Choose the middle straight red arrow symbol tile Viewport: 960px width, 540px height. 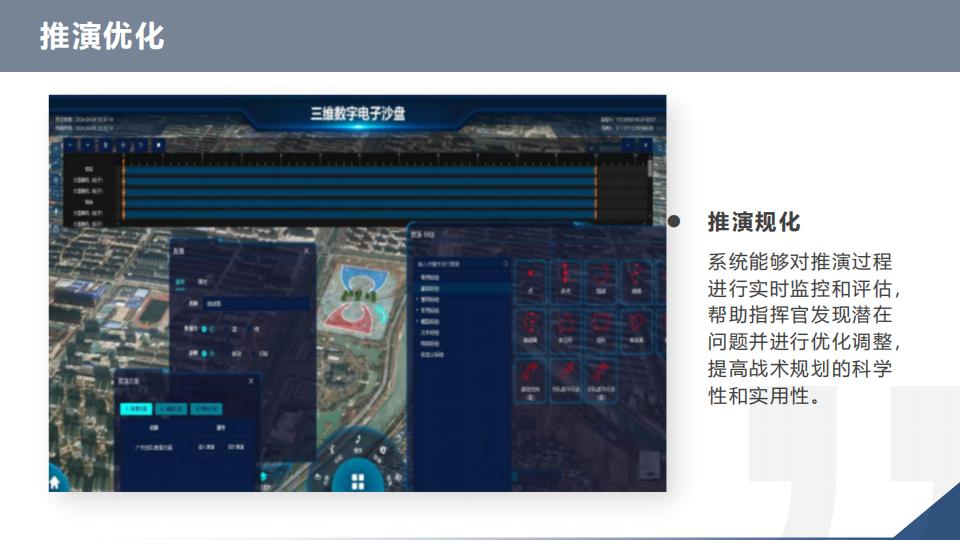click(566, 381)
